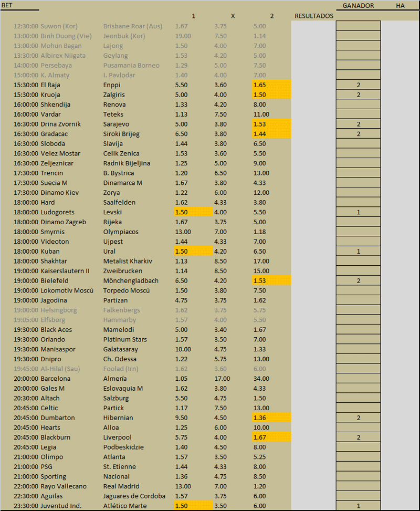Select the team name Ural
Viewport: 420px width, 511px height.
pyautogui.click(x=109, y=251)
